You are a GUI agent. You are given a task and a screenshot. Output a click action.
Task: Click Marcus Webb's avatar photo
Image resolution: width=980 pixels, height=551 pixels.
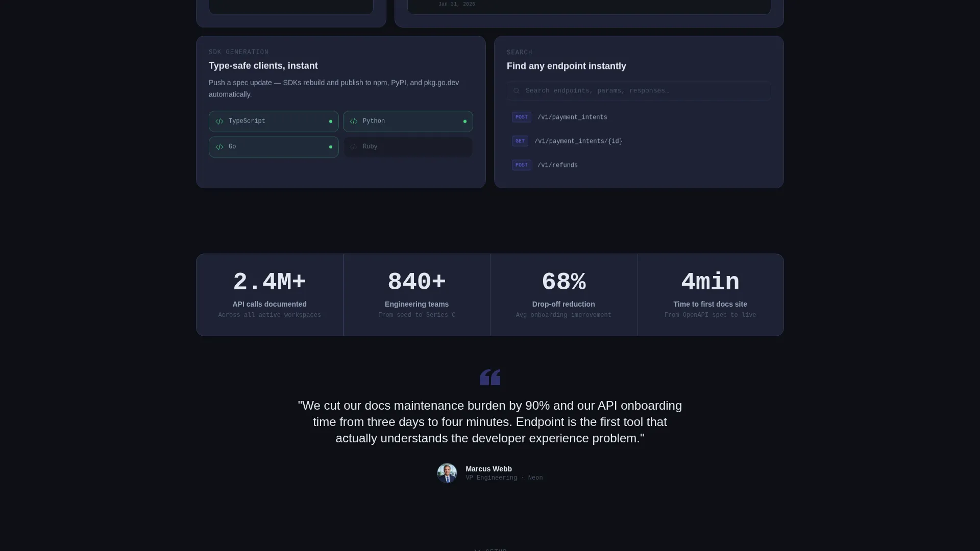(447, 473)
